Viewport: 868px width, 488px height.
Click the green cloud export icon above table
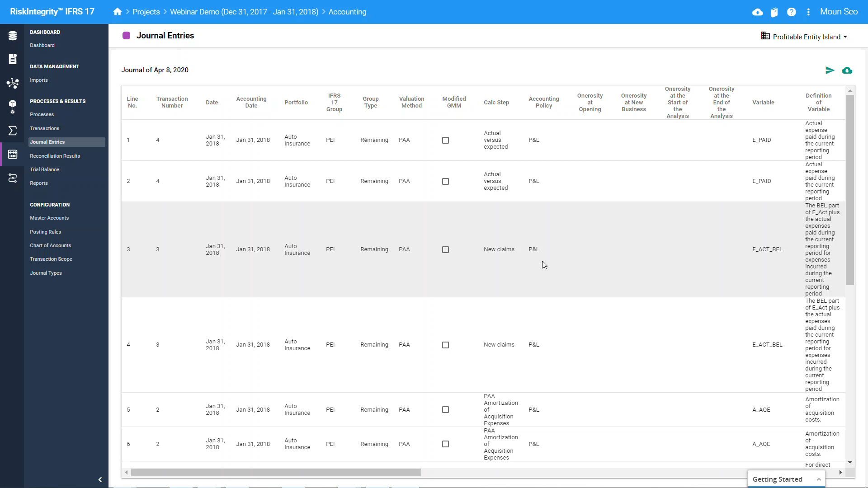847,70
